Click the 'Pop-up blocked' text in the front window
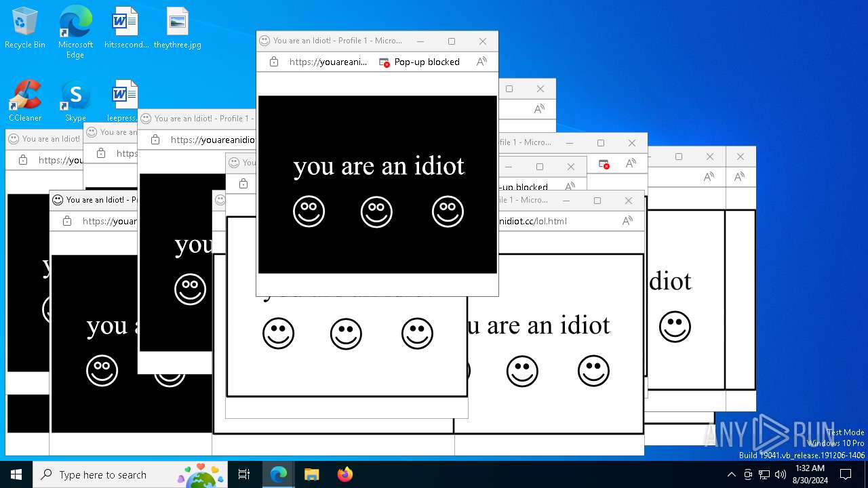Viewport: 868px width, 488px height. tap(427, 62)
